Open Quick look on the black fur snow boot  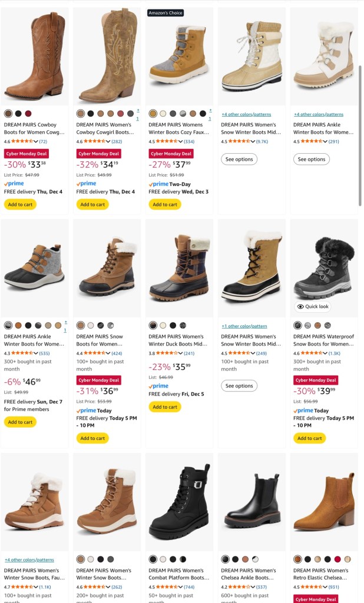click(x=313, y=307)
